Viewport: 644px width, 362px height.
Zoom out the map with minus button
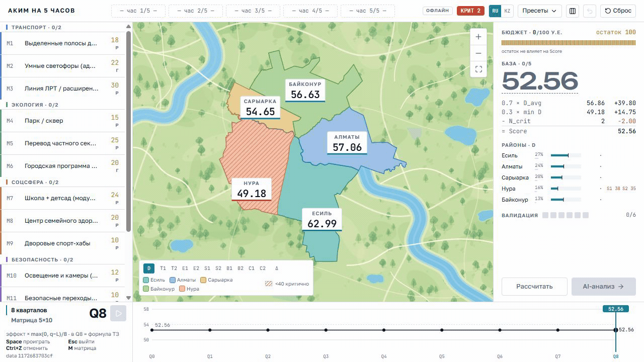478,53
